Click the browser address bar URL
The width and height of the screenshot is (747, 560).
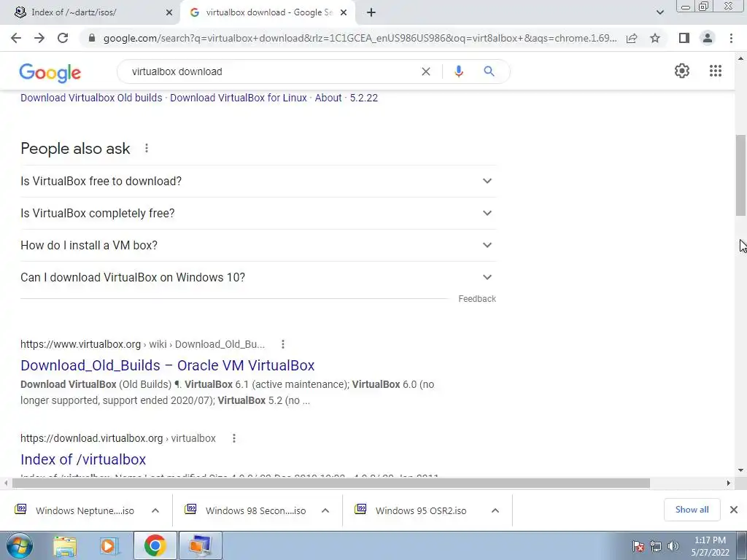(360, 38)
